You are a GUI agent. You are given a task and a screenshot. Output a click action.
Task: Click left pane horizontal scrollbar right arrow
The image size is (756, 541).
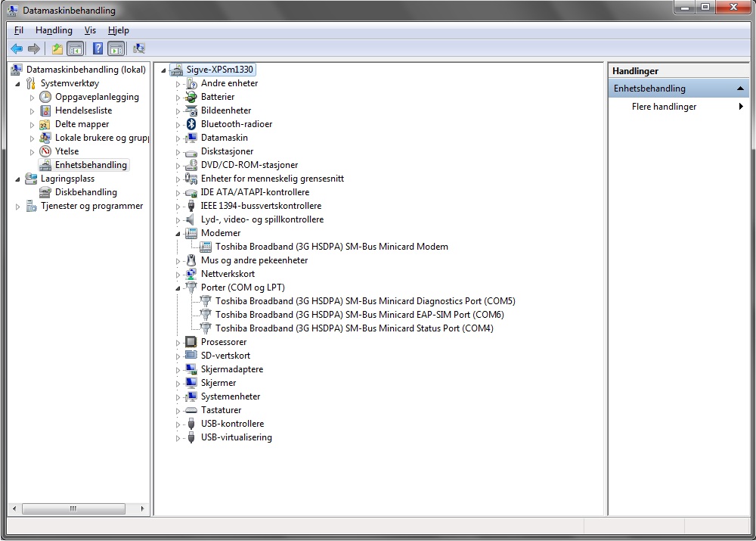[142, 508]
